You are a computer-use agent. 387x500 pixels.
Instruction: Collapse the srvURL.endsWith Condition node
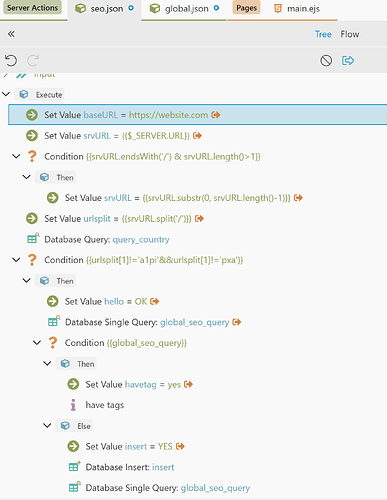coord(16,156)
